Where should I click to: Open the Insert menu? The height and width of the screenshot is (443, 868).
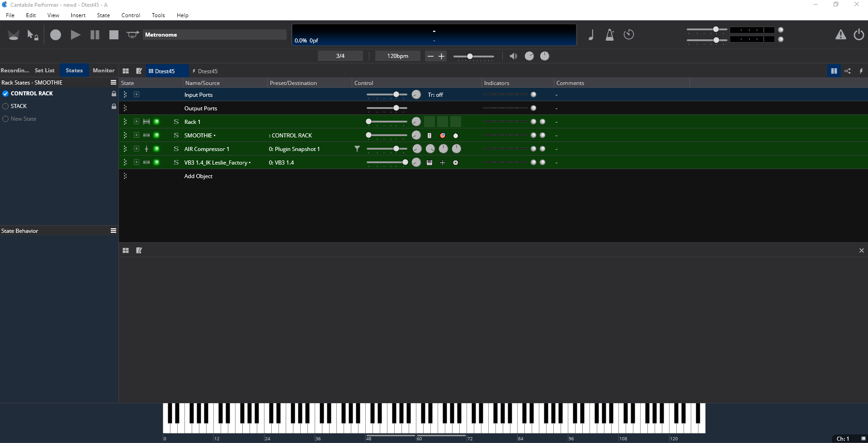(78, 15)
